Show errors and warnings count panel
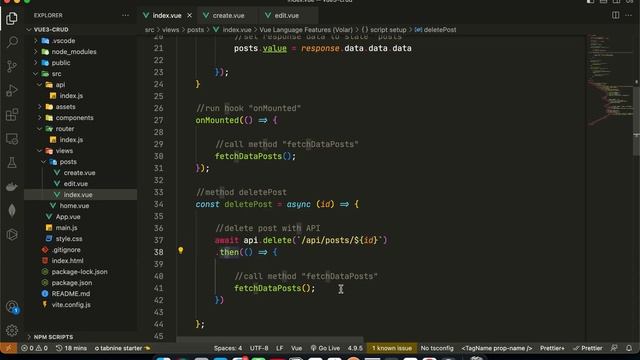Screen dimensions: 640x360 pos(35,348)
